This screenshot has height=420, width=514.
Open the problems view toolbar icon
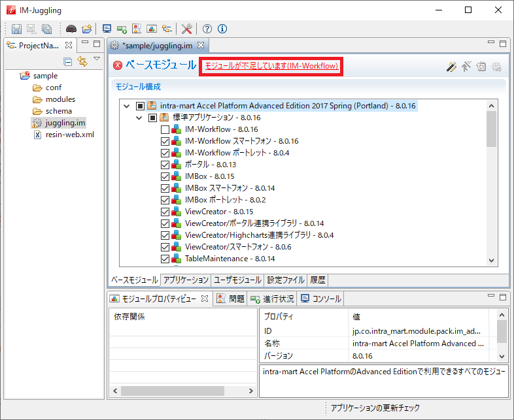pyautogui.click(x=137, y=29)
